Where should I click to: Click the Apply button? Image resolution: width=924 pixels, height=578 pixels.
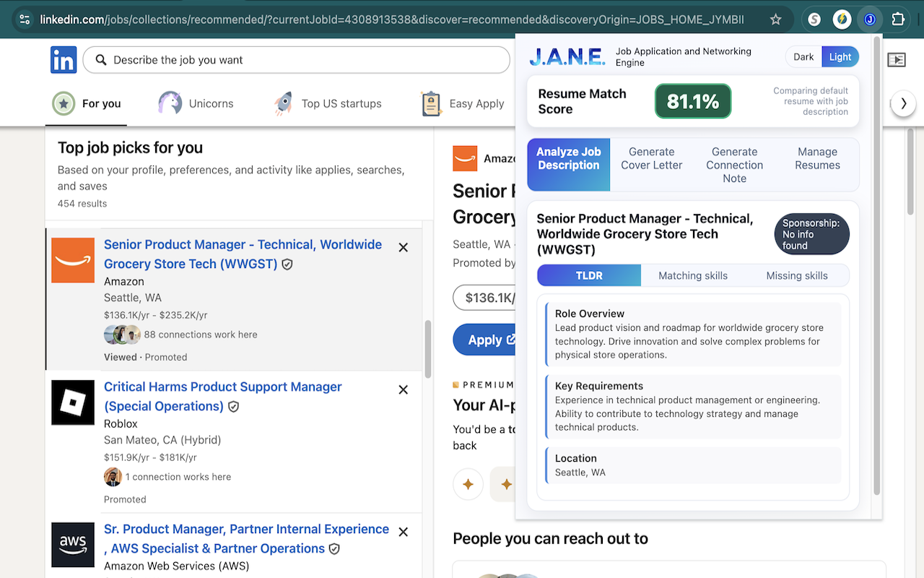[484, 340]
